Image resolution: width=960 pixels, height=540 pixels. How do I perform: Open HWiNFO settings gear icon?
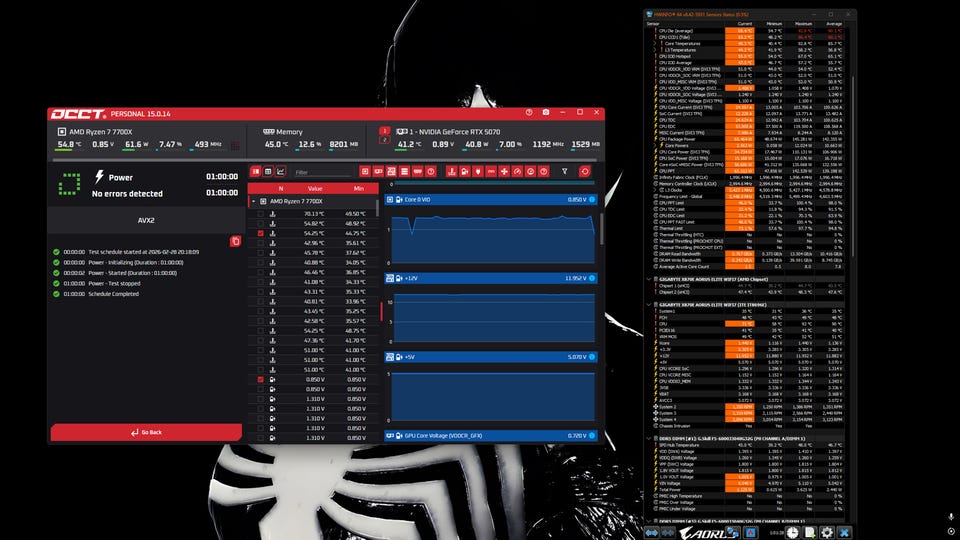[827, 533]
